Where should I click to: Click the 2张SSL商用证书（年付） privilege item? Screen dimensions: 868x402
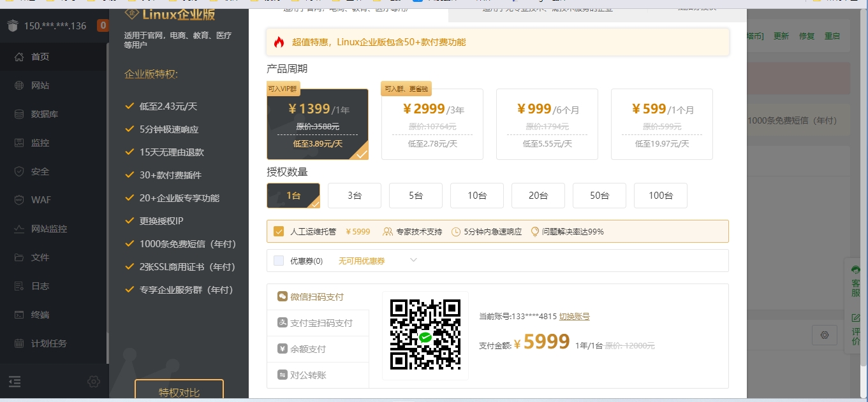188,267
